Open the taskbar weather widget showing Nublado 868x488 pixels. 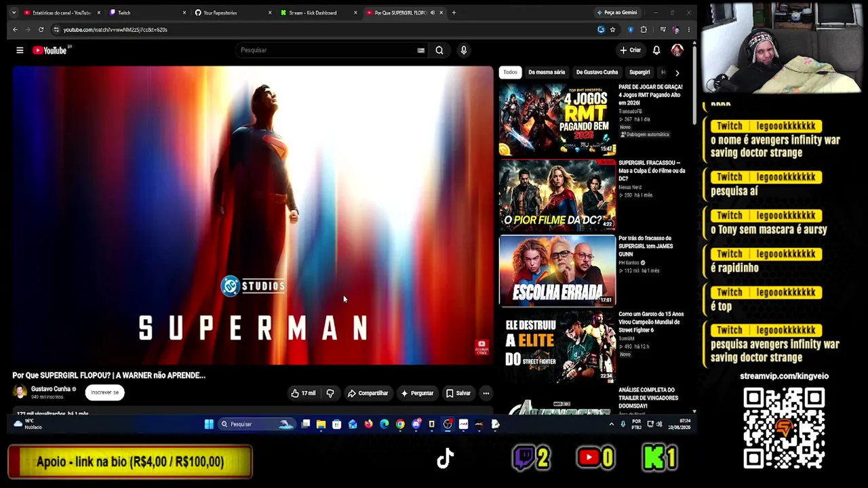[x=28, y=424]
